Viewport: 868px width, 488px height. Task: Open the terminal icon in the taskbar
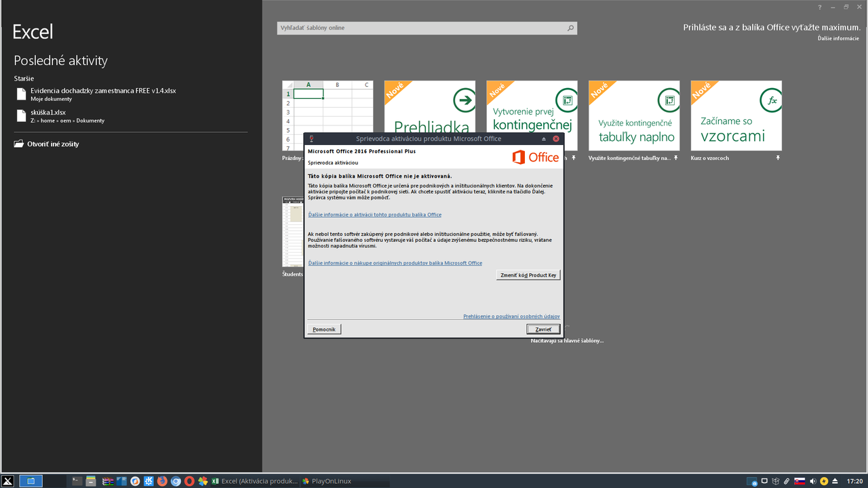coord(77,481)
